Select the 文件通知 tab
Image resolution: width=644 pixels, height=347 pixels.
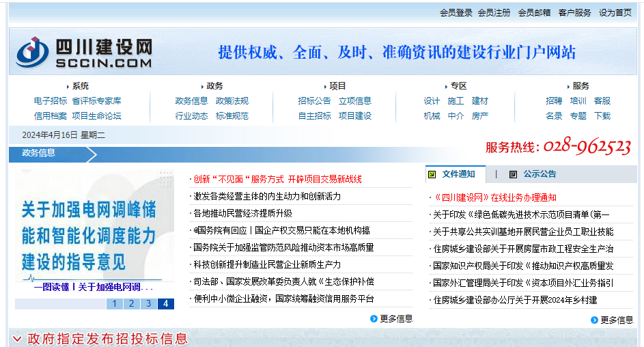pyautogui.click(x=458, y=174)
